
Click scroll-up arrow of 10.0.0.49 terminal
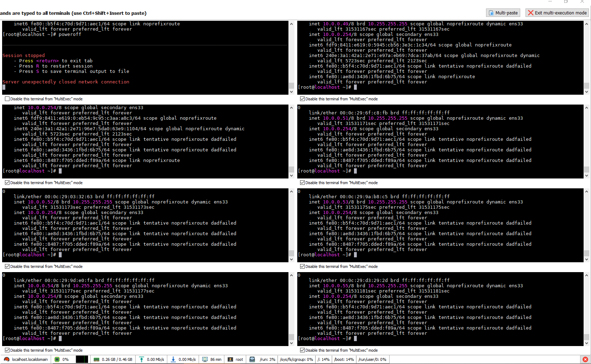[586, 24]
